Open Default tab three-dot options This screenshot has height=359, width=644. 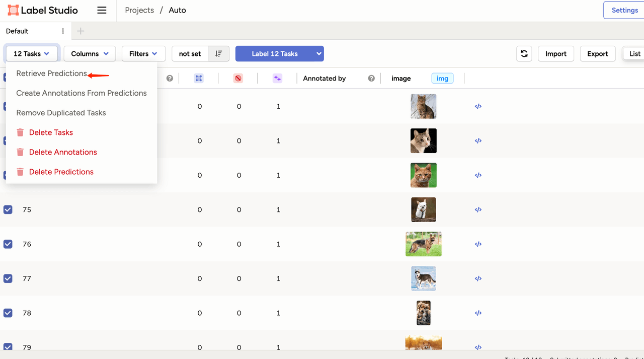(x=63, y=31)
